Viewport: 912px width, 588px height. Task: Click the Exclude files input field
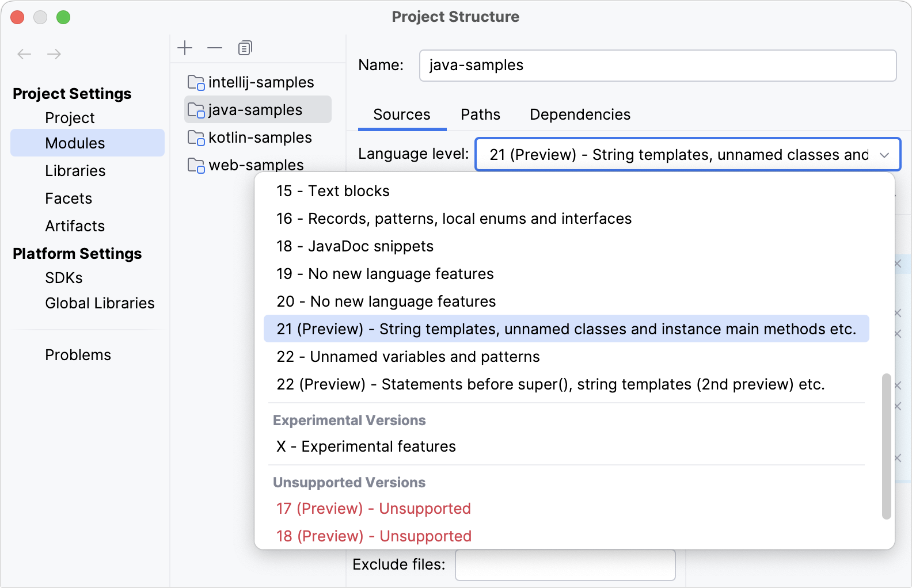[x=565, y=565]
